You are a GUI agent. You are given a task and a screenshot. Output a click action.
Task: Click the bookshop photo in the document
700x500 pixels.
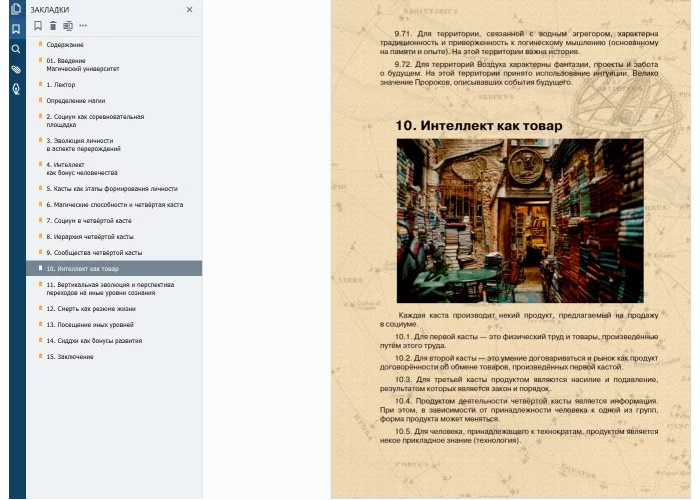520,221
